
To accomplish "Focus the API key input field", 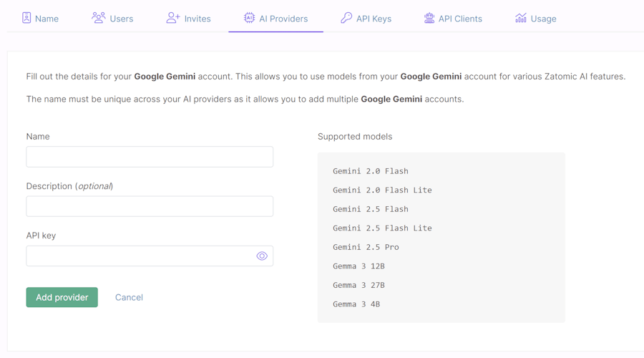I will coord(150,256).
